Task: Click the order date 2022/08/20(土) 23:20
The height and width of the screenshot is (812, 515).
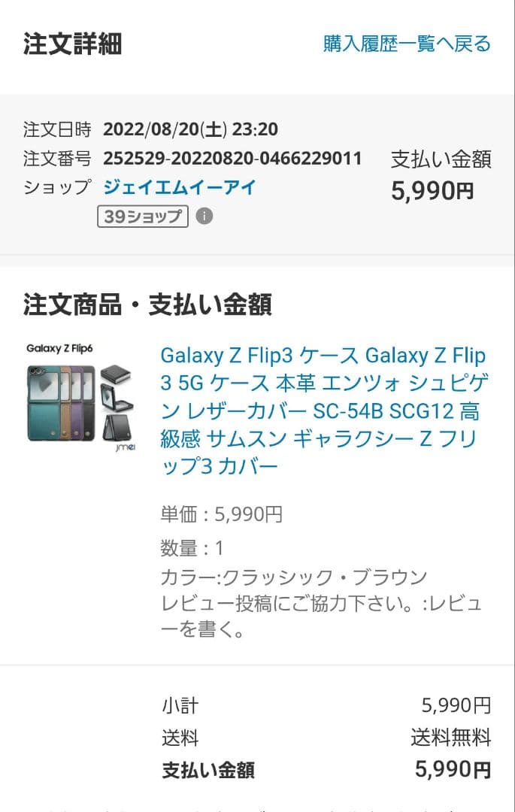Action: click(x=190, y=129)
